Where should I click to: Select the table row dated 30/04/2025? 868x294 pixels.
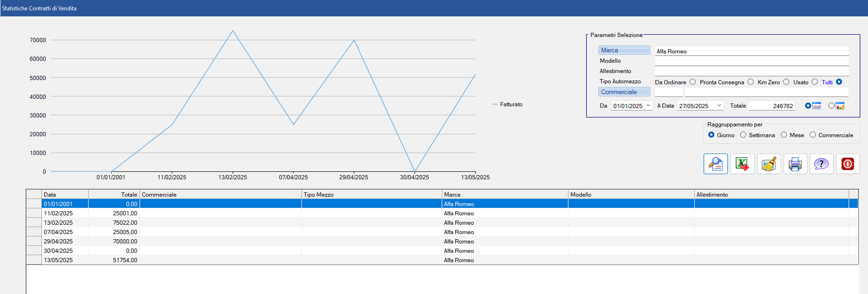click(x=442, y=250)
